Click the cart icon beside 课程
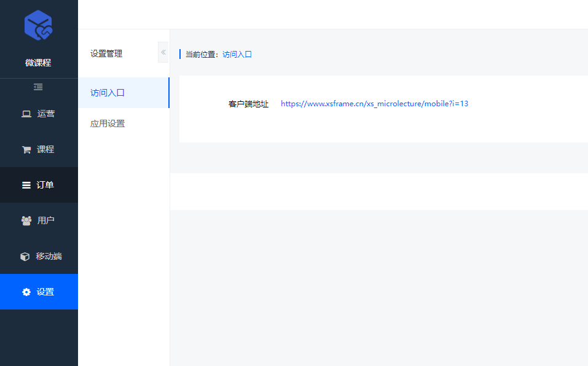 (x=26, y=149)
